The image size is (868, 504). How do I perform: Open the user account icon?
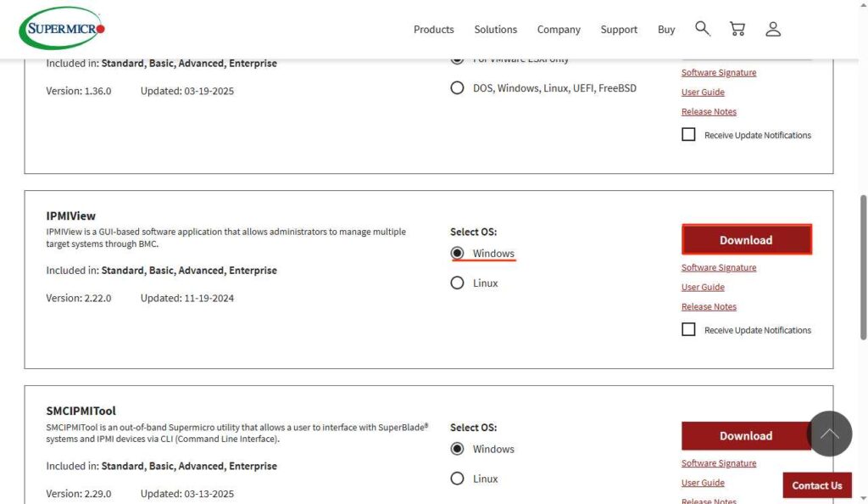[x=773, y=29]
